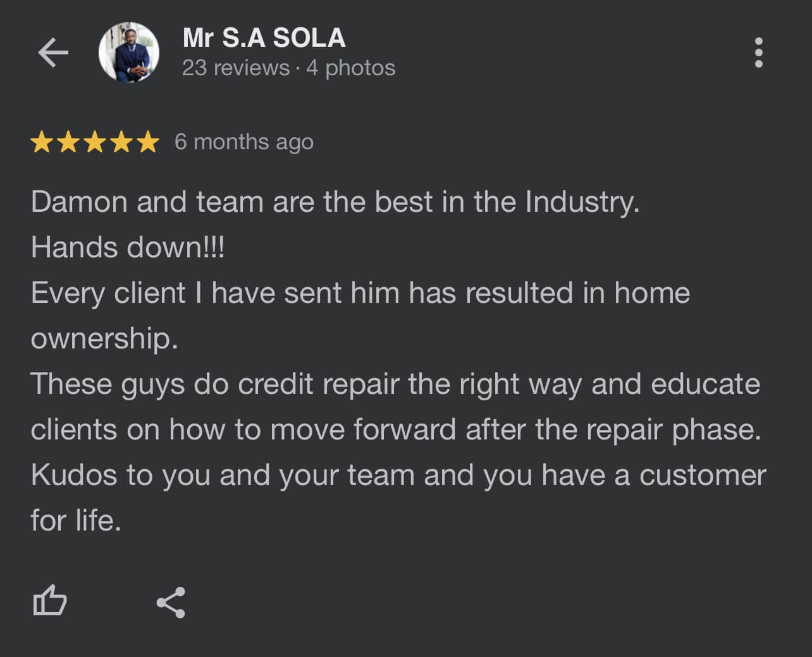This screenshot has width=812, height=657.
Task: Click the fifth yellow rating star
Action: click(148, 142)
